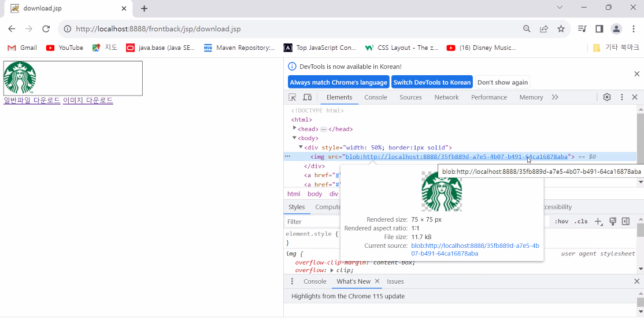Expand the overflow property triangle
Screen dimensions: 644x319
[x=332, y=270]
